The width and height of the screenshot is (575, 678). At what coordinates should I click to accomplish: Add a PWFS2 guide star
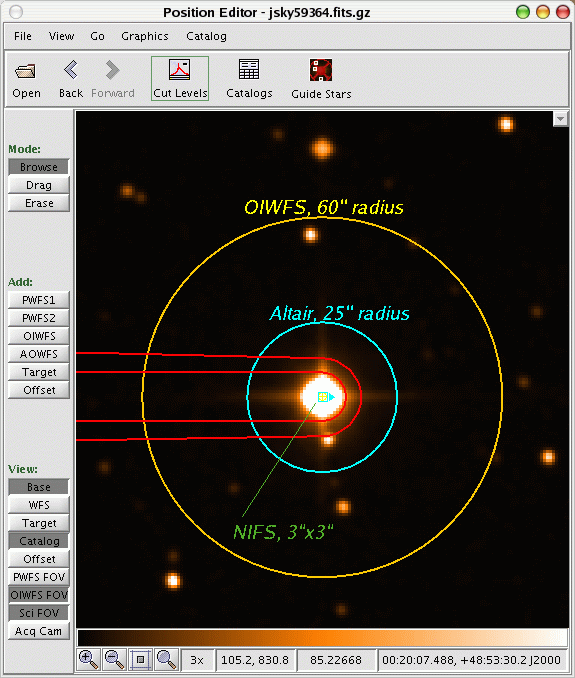pos(38,318)
